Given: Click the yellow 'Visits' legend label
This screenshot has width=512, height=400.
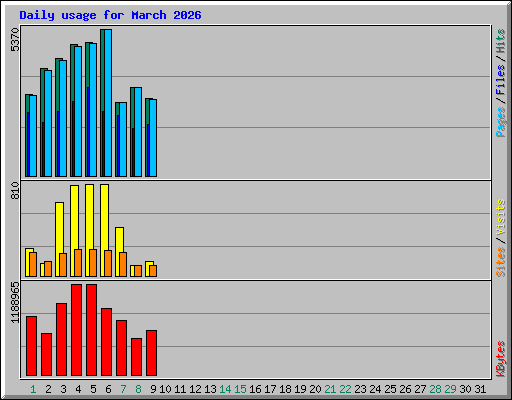Looking at the screenshot, I should tap(500, 217).
